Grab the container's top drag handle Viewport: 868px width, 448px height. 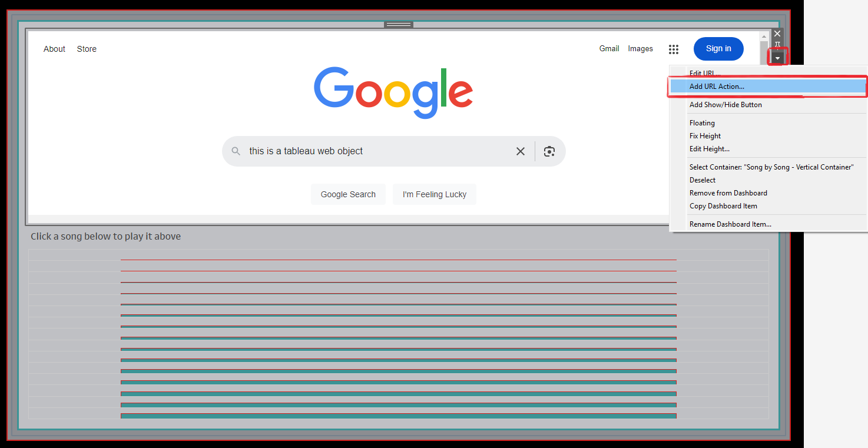pyautogui.click(x=399, y=24)
